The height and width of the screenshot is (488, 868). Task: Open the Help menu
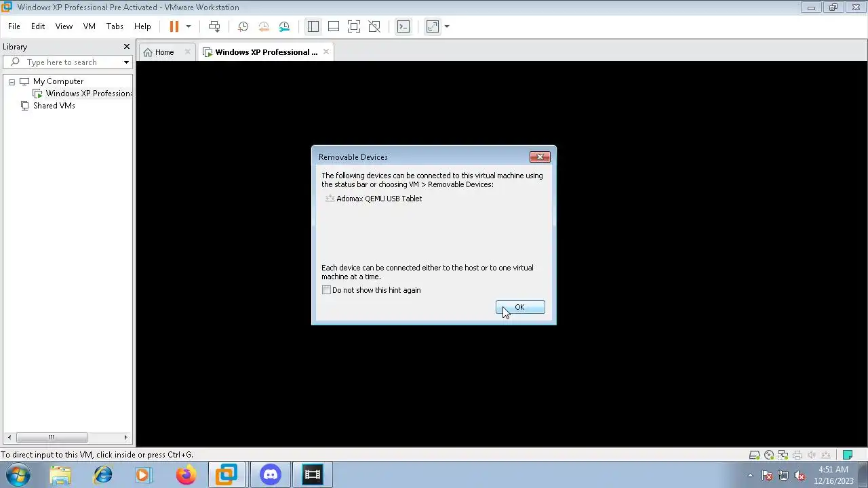[142, 26]
